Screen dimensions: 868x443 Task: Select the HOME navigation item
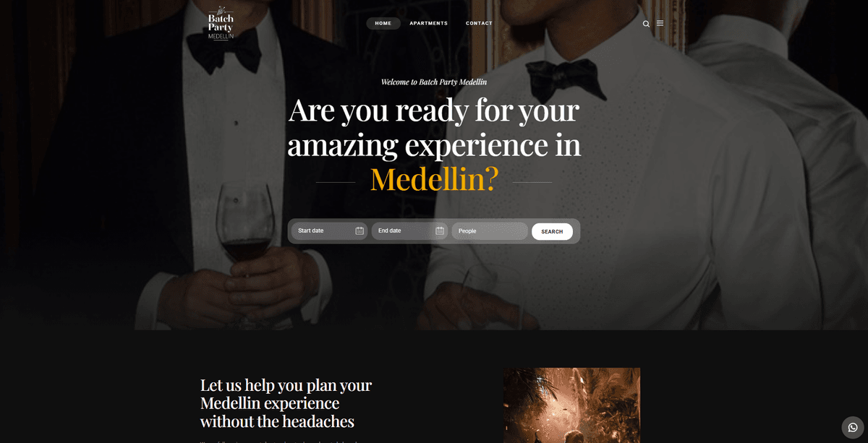tap(383, 23)
